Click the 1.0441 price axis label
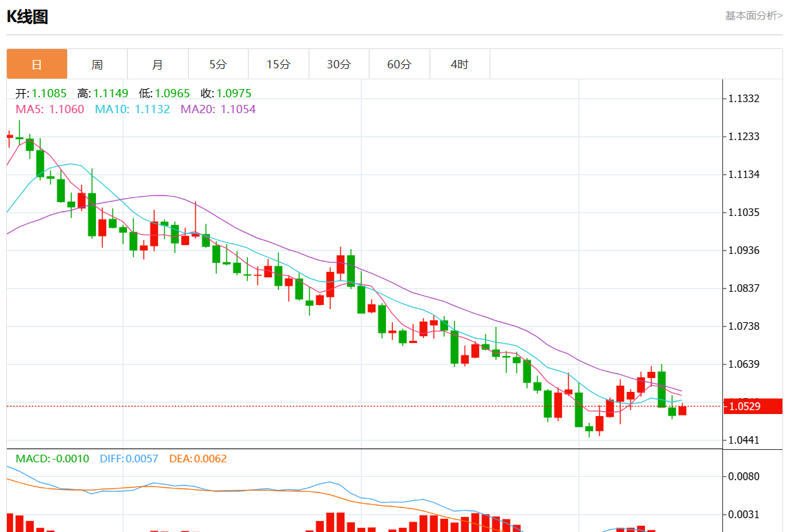Image resolution: width=799 pixels, height=532 pixels. click(744, 440)
